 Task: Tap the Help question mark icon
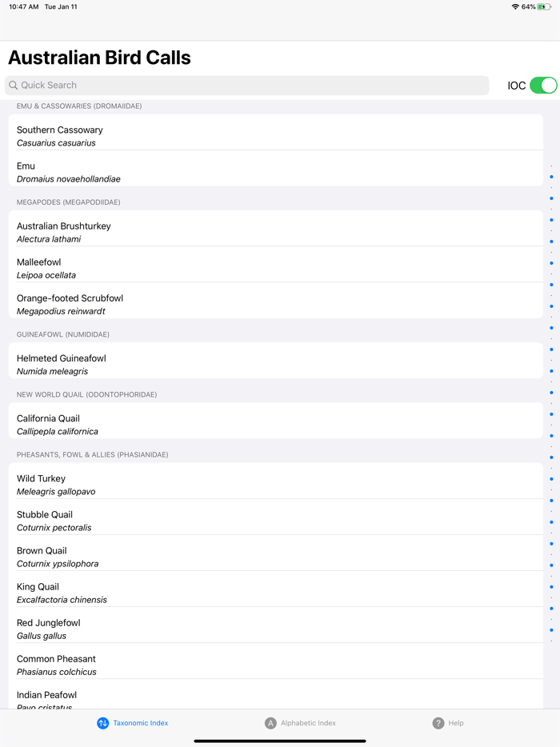pos(438,723)
